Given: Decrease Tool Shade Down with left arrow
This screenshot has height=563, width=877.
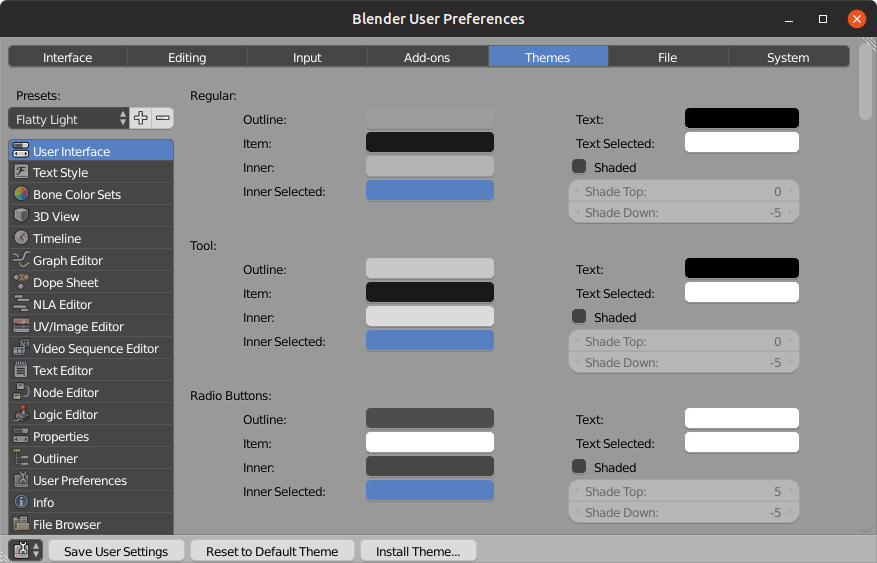Looking at the screenshot, I should pyautogui.click(x=577, y=362).
